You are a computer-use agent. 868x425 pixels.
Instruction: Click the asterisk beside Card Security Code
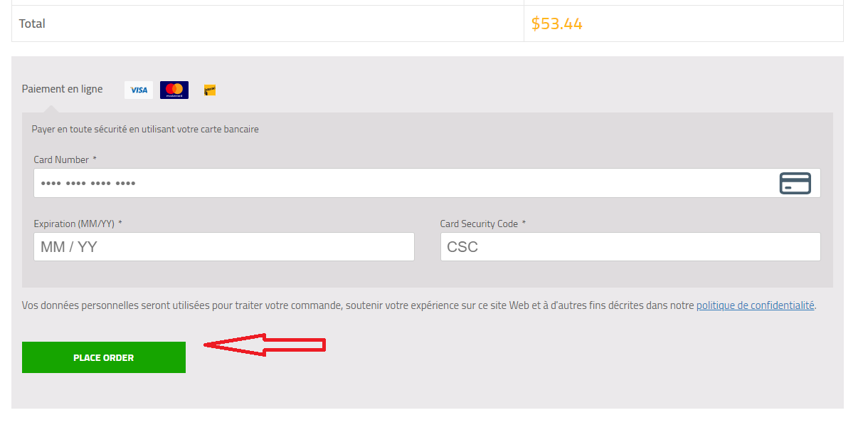pos(524,223)
